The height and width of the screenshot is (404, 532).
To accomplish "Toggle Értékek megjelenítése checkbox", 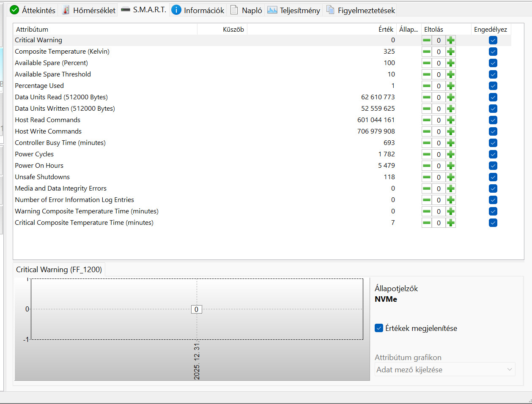I will 379,328.
